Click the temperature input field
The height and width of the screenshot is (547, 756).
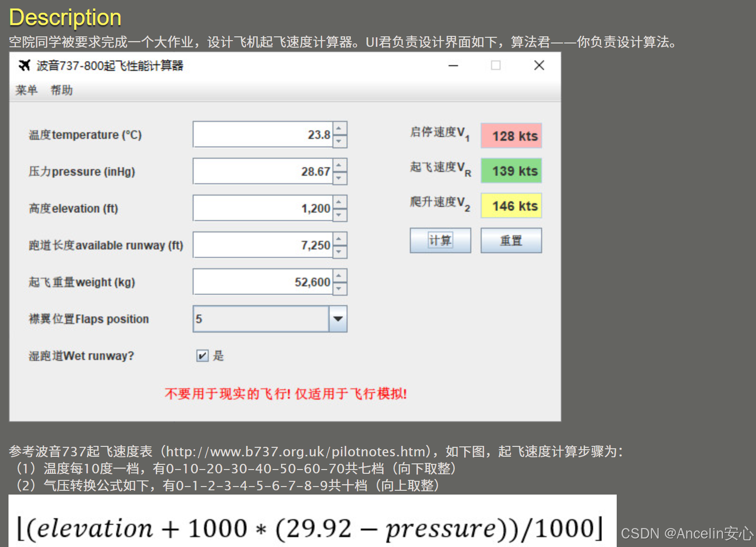tap(263, 135)
